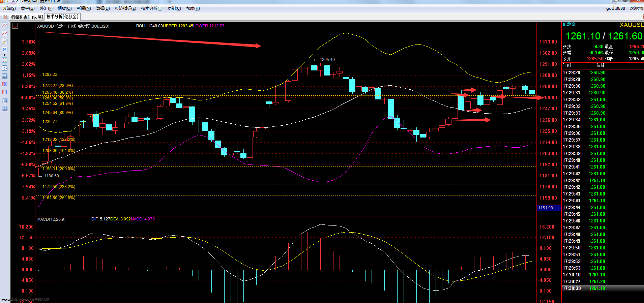644x303 pixels.
Task: Select the single trend line icon
Action: pyautogui.click(x=5, y=33)
